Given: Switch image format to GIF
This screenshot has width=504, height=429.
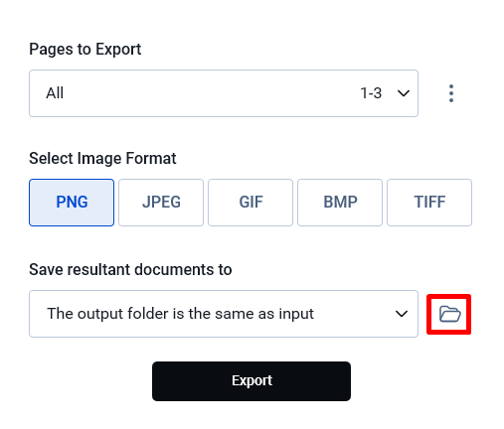Looking at the screenshot, I should tap(251, 203).
